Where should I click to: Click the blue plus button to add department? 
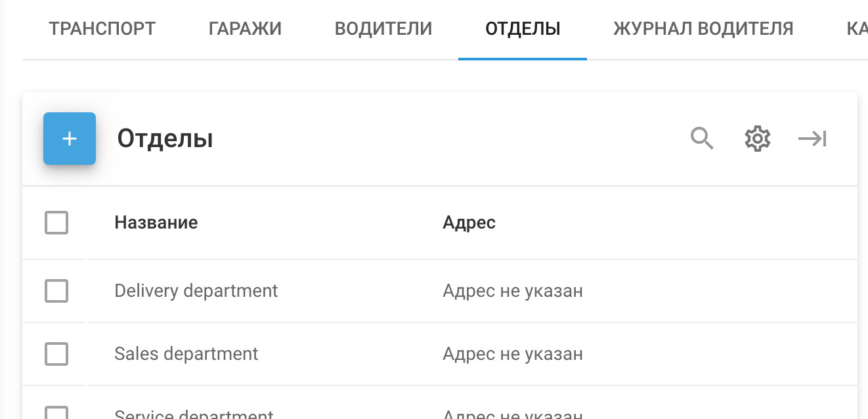(70, 139)
